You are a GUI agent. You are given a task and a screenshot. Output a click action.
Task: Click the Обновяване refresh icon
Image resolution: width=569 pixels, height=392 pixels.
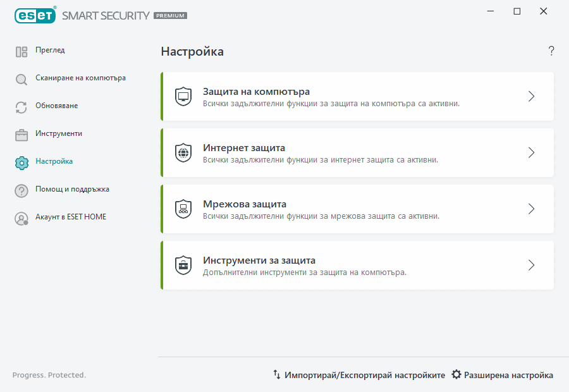[21, 106]
